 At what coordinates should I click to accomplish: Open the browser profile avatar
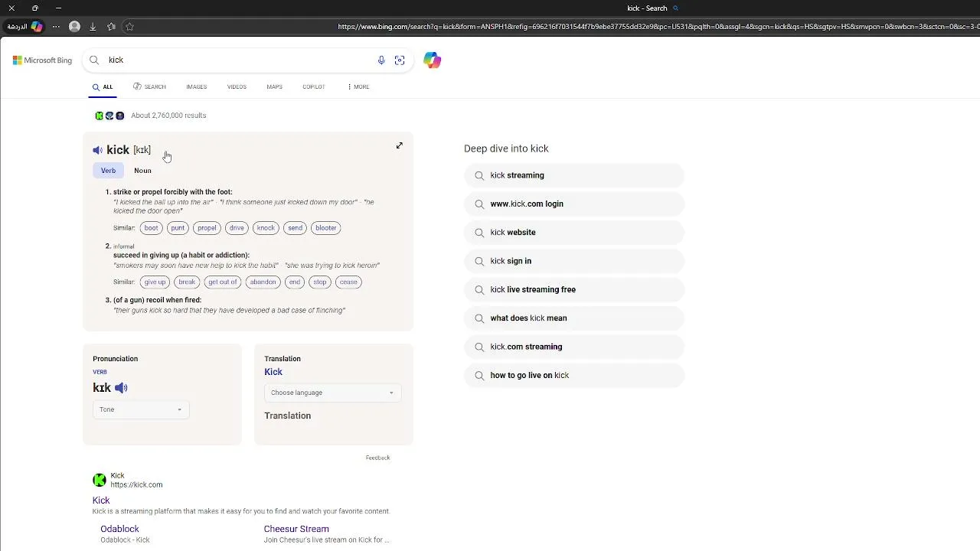pos(74,26)
